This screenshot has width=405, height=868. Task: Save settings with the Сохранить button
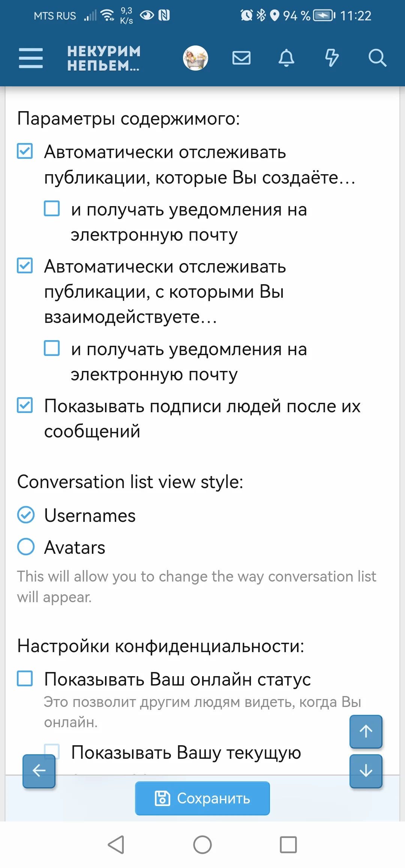[202, 799]
